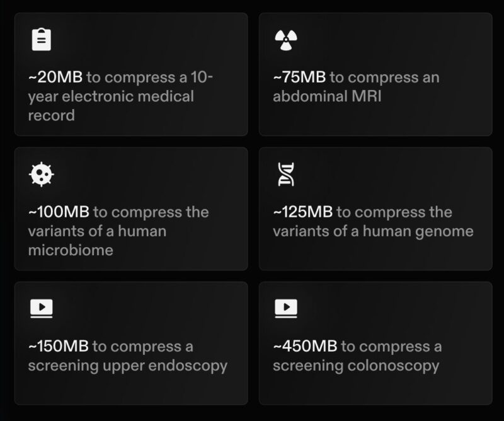Click the DNA helix icon
504x421 pixels.
point(286,175)
